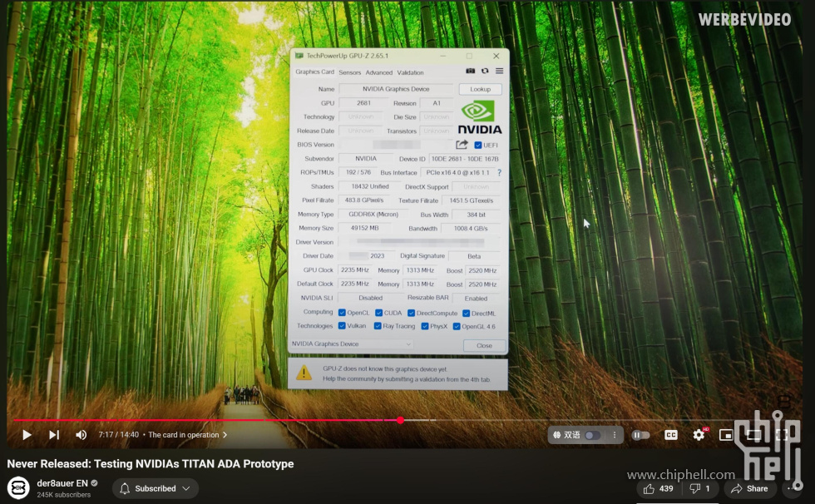
Task: Select the Digital Signature value 'Beta'
Action: (474, 256)
